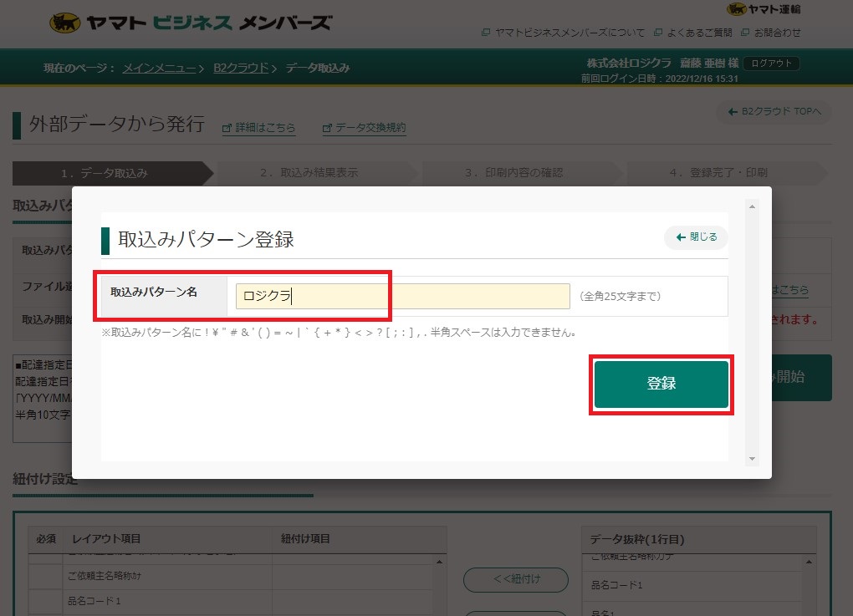Select 品名コード1 in データ抜粋 list
The width and height of the screenshot is (853, 616).
coord(692,585)
